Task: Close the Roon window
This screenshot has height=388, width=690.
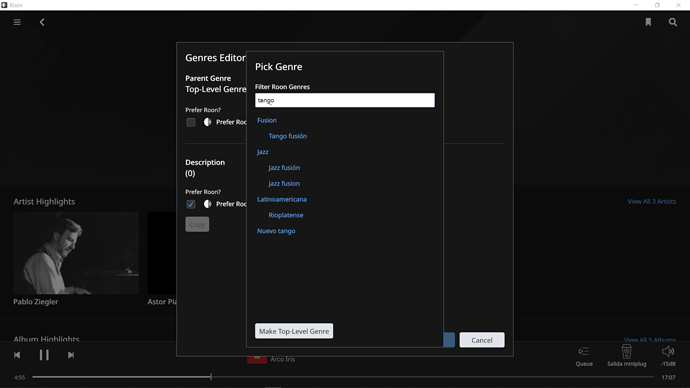Action: click(x=678, y=5)
